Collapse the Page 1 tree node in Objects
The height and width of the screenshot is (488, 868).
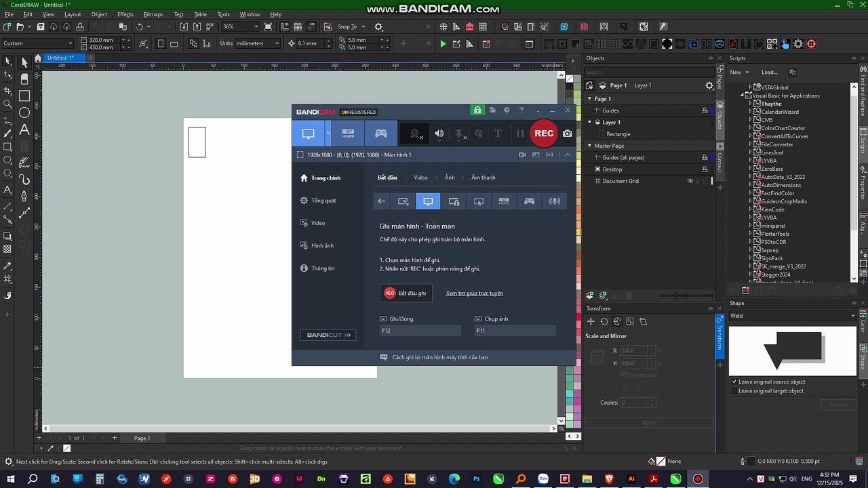pyautogui.click(x=590, y=99)
